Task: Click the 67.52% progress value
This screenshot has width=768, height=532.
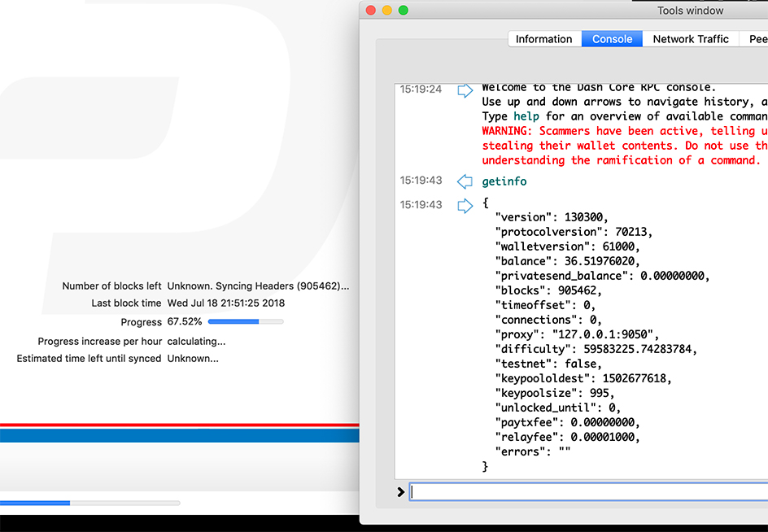Action: pyautogui.click(x=185, y=321)
